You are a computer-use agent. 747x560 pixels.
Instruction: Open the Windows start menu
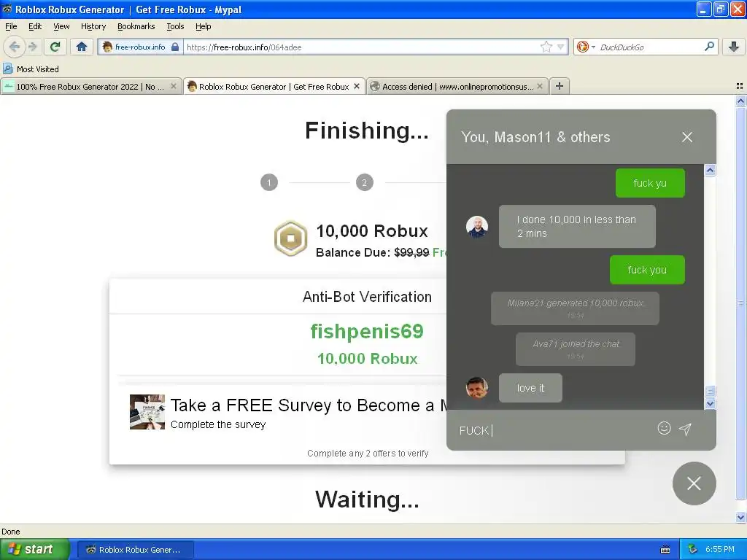pyautogui.click(x=35, y=549)
